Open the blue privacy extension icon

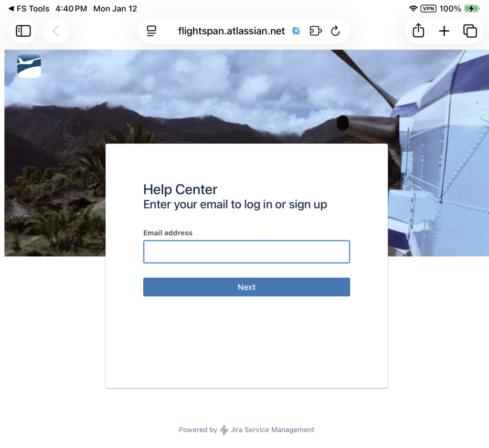click(x=296, y=31)
